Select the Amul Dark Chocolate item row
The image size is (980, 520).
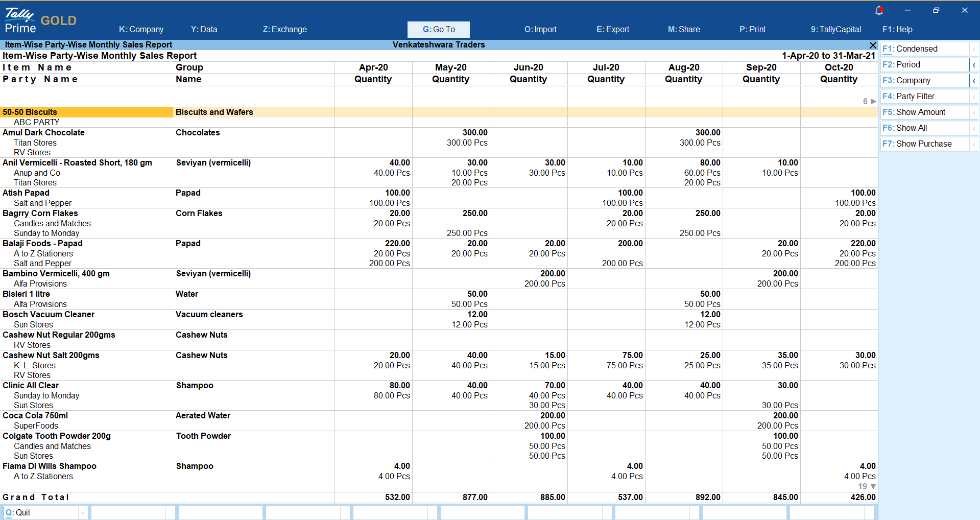click(44, 133)
